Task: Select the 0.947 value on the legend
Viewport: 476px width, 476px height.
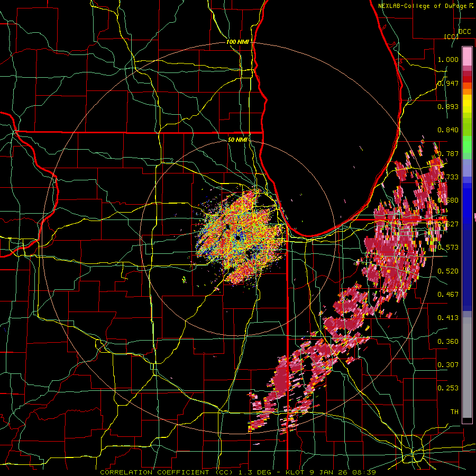Action: tap(448, 83)
